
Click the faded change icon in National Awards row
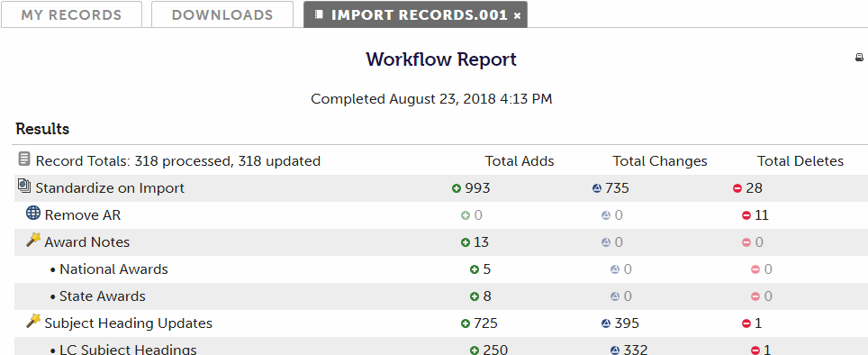614,269
